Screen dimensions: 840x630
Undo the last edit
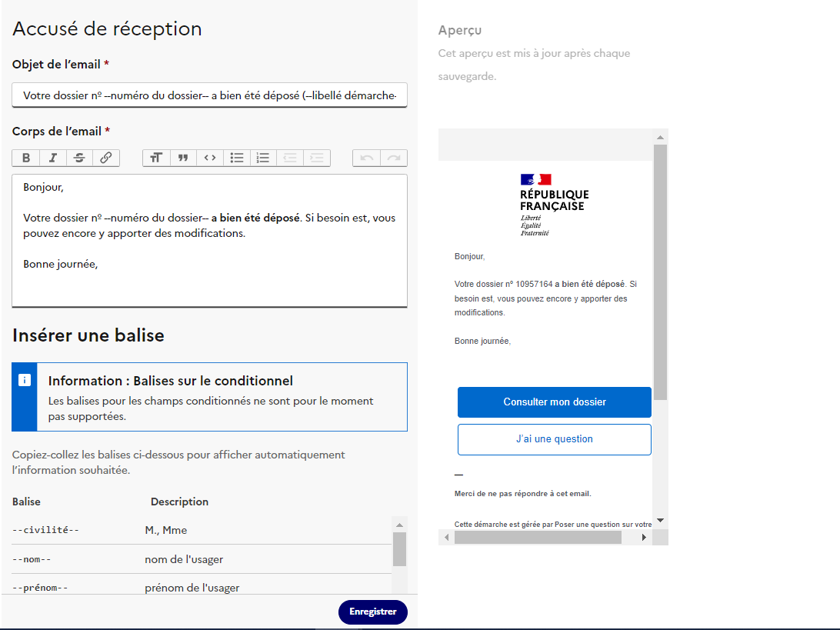(x=366, y=158)
